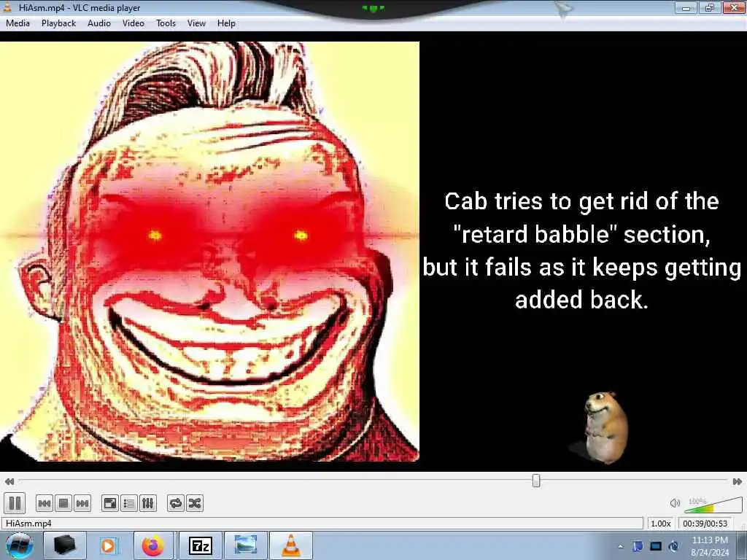Open the Video menu

point(133,23)
